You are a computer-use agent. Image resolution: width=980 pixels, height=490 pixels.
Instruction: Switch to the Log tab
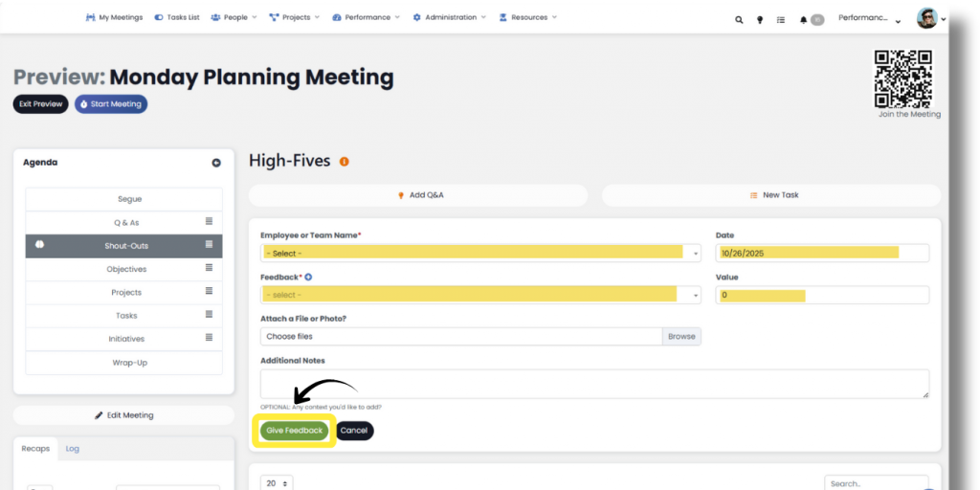click(x=73, y=449)
